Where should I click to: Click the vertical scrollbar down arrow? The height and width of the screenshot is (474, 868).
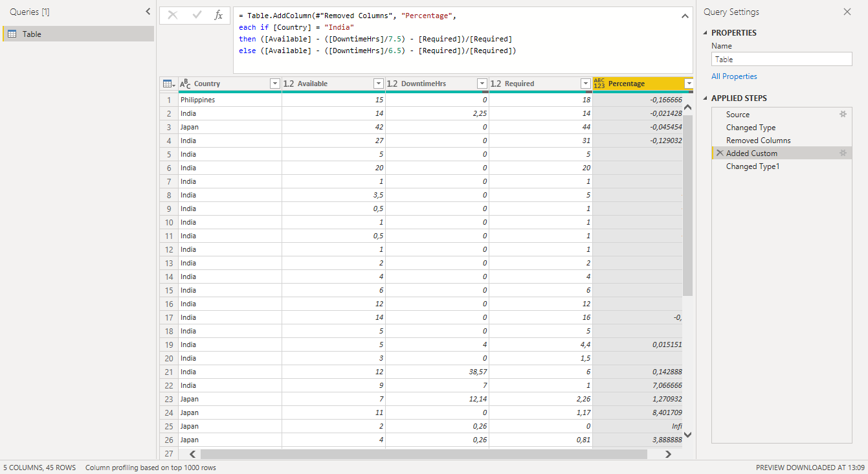point(687,435)
